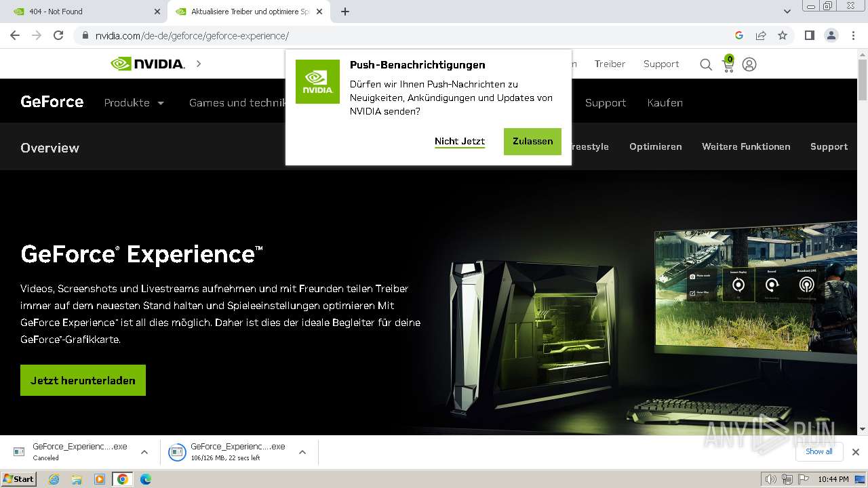Click the volume icon in system tray
The image size is (868, 488).
[770, 479]
